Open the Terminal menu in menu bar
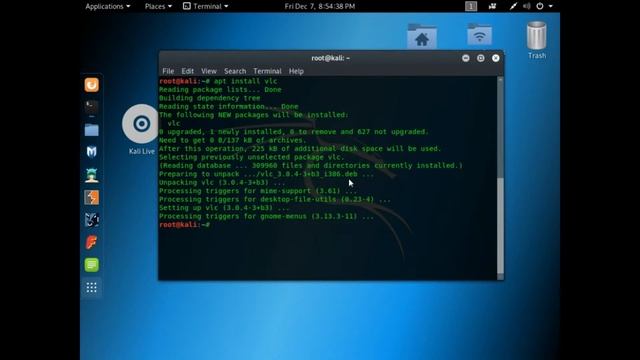Viewport: 640px width, 360px height. (267, 71)
